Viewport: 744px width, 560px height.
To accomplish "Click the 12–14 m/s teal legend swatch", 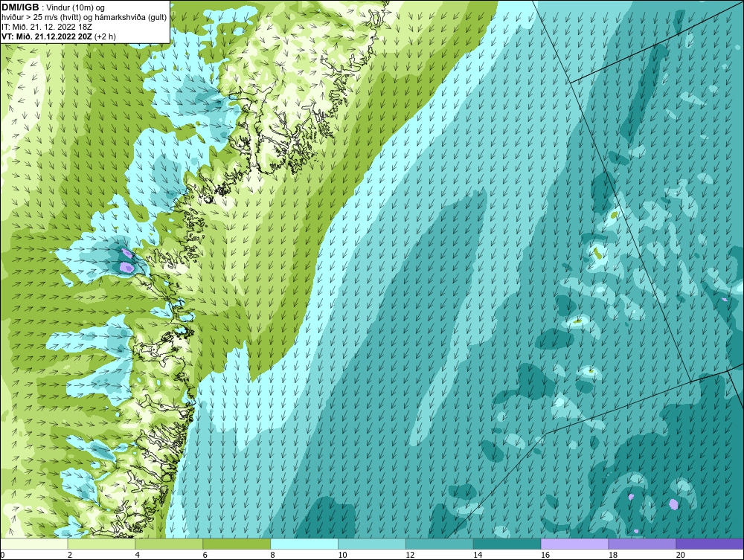I will 440,544.
